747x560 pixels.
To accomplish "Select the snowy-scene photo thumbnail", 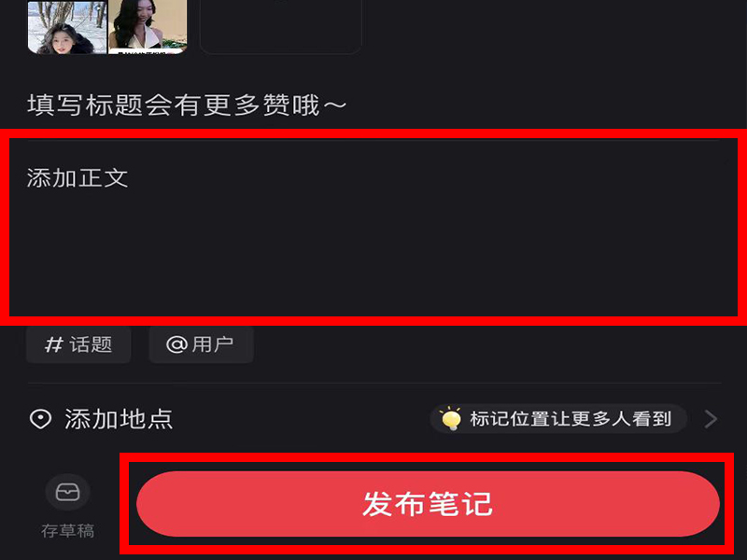I will point(67,27).
